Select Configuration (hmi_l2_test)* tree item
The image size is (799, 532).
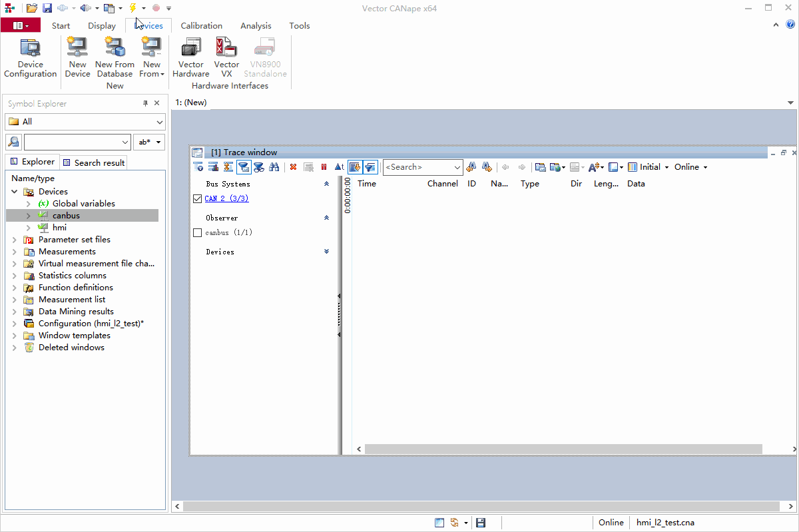91,324
